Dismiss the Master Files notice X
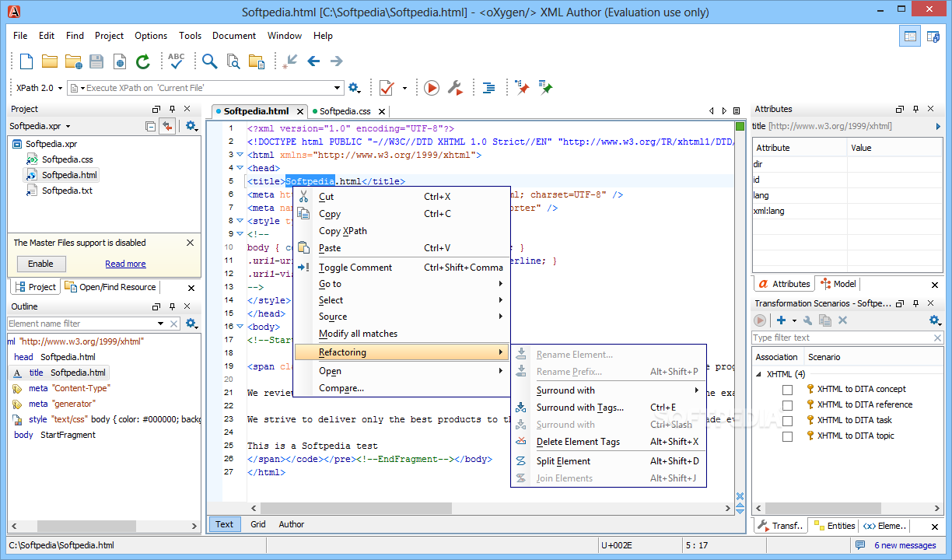 coord(190,243)
